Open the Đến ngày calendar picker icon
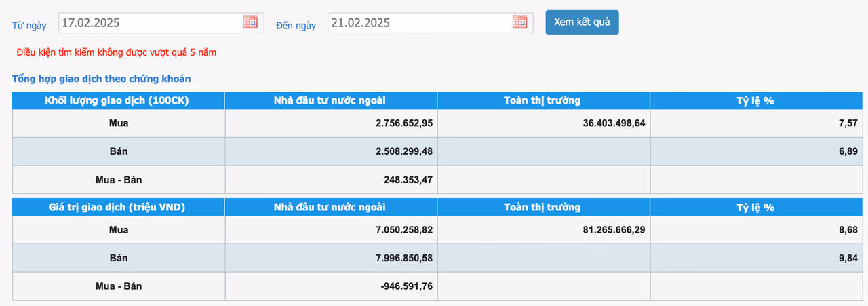 pos(519,22)
